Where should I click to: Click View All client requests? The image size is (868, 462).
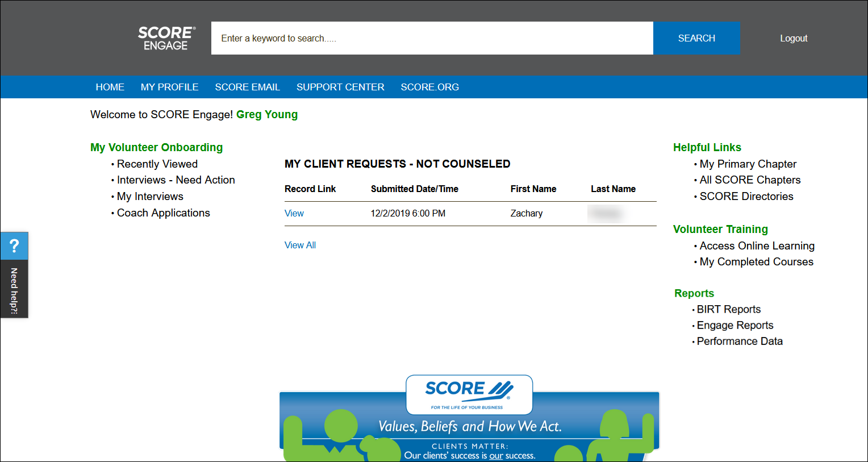tap(300, 245)
